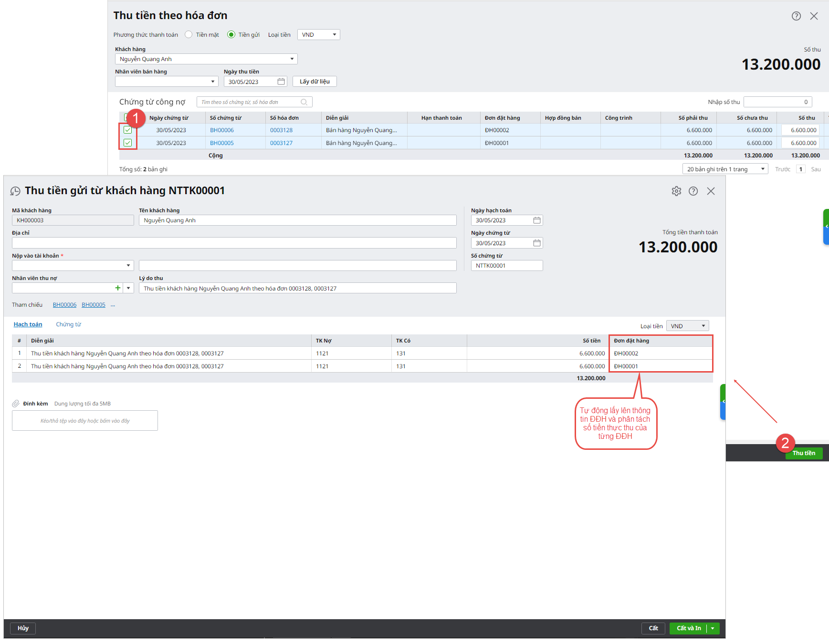The width and height of the screenshot is (829, 644).
Task: Expand Nộp vào tài khoản dropdown
Action: coord(128,266)
